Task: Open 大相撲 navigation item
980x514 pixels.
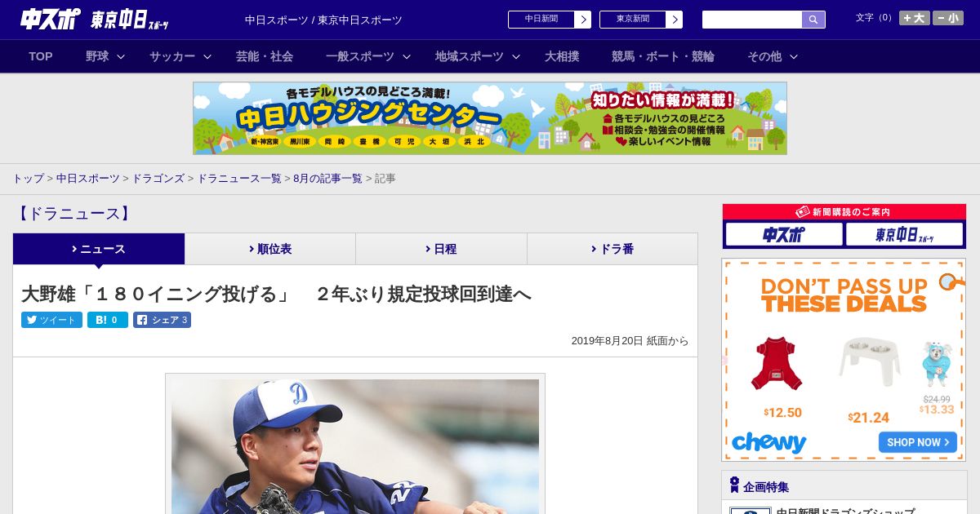Action: [562, 56]
